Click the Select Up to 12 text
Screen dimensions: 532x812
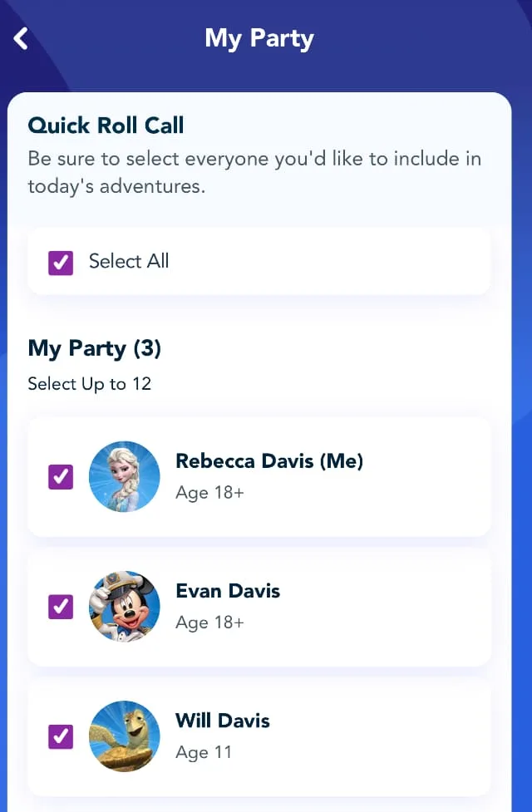[x=90, y=384]
